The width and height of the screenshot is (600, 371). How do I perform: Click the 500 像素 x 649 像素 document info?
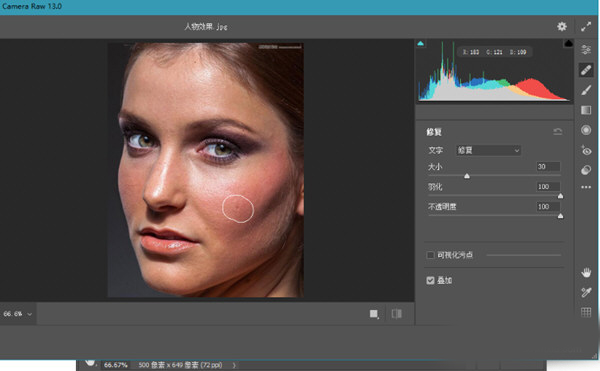[180, 365]
